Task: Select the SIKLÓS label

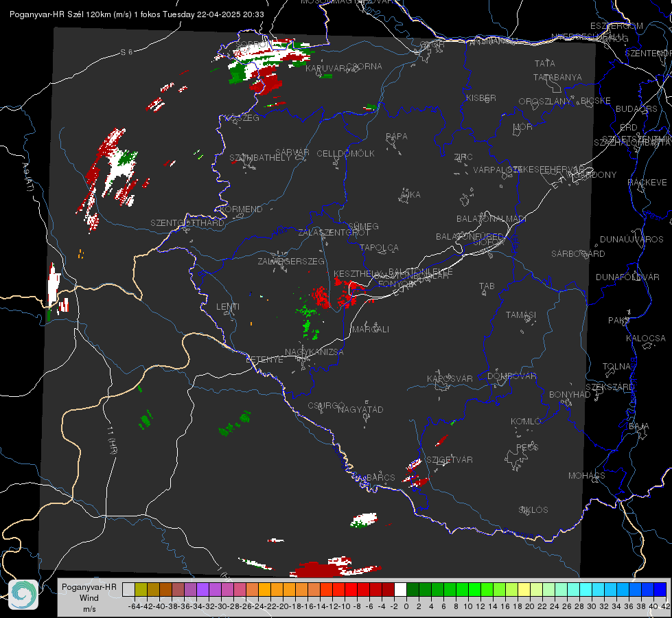Action: coord(533,510)
